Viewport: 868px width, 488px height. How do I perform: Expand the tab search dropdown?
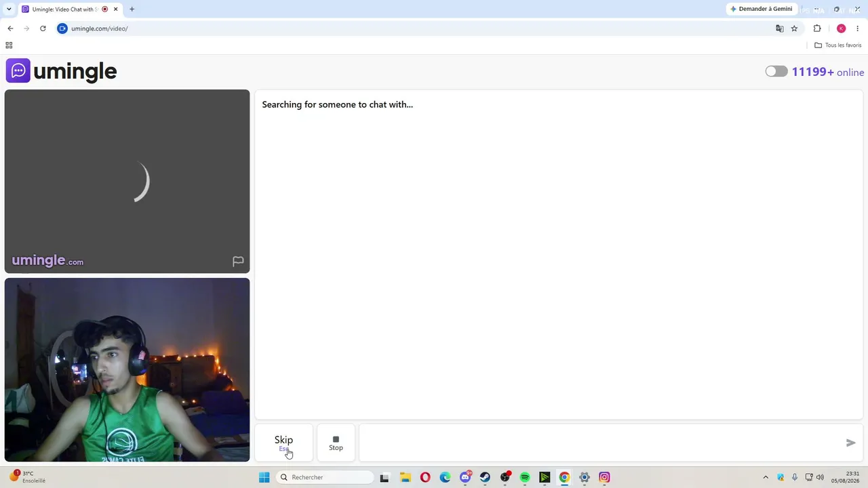pyautogui.click(x=9, y=9)
